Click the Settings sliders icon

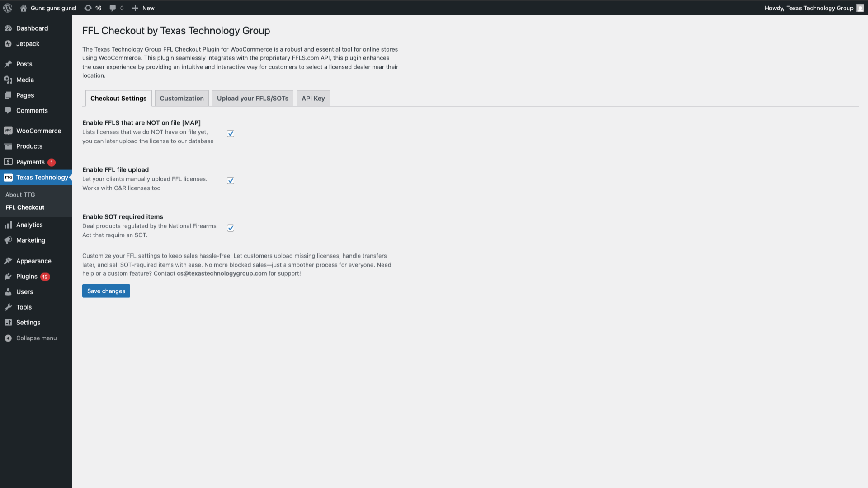8,322
